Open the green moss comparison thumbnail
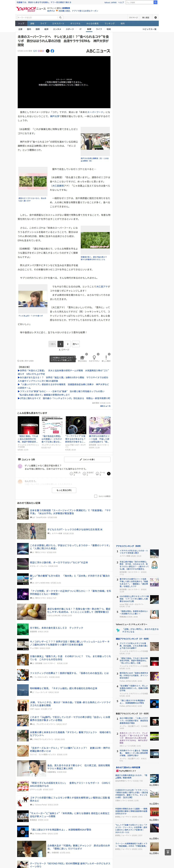This screenshot has width=174, height=868. tap(33, 182)
